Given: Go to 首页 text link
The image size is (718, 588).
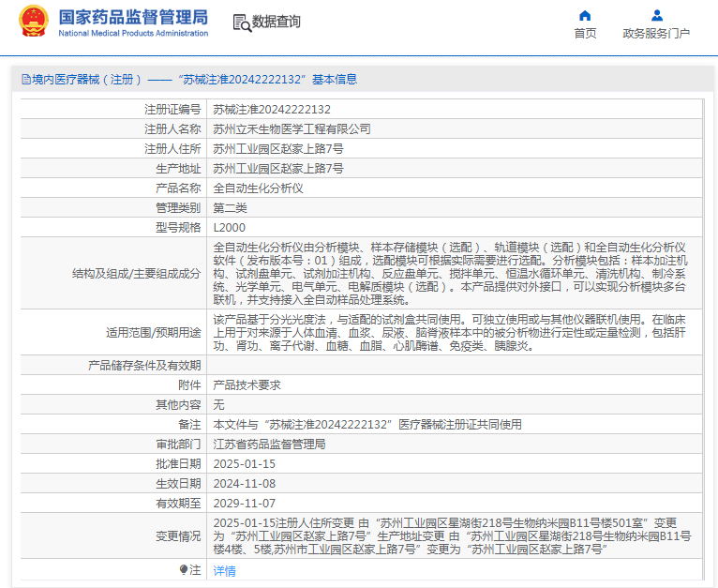Looking at the screenshot, I should (585, 34).
